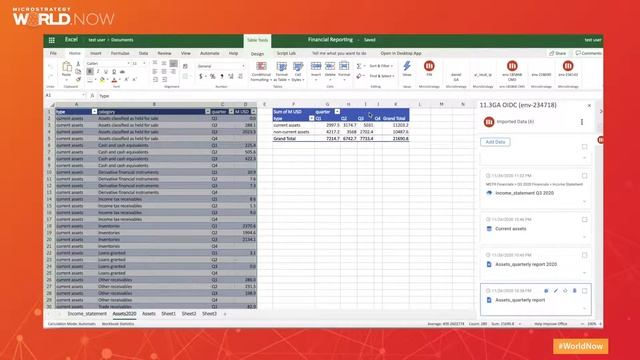Image resolution: width=640 pixels, height=360 pixels.
Task: Check the Current assets object box
Action: (x=584, y=219)
